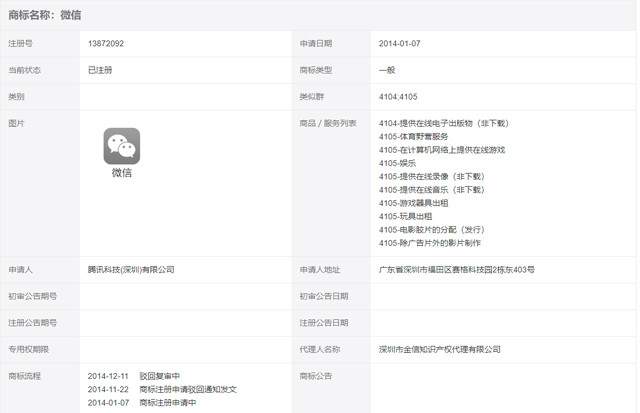This screenshot has width=640, height=413.
Task: Select 4105-提供在线音乐（非下载）entry
Action: click(x=431, y=190)
